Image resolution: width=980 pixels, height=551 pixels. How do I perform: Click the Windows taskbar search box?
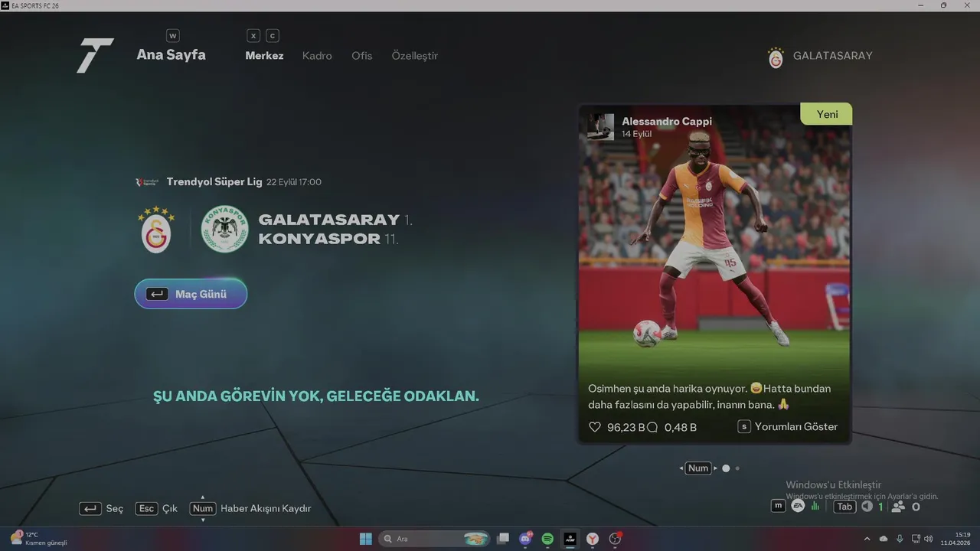tap(436, 539)
